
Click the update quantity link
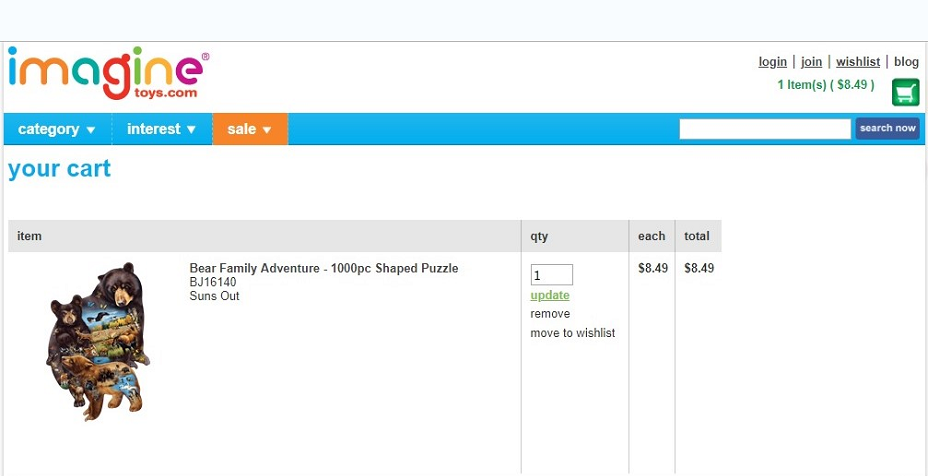click(550, 295)
